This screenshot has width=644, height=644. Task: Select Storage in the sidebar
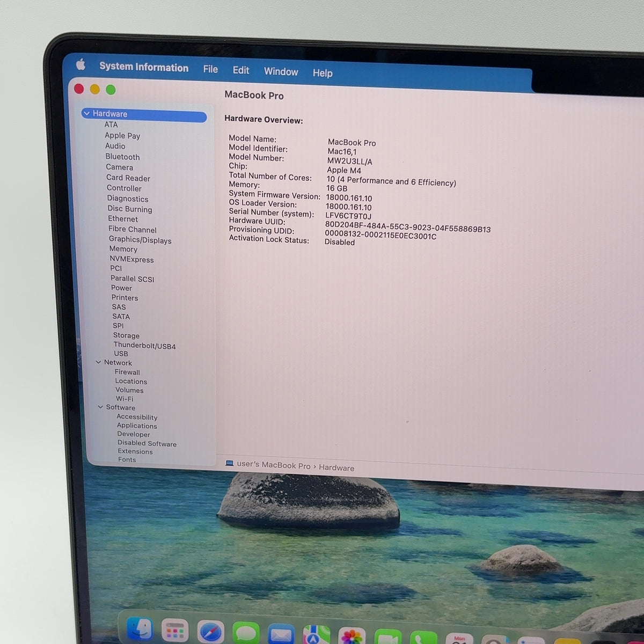point(127,335)
